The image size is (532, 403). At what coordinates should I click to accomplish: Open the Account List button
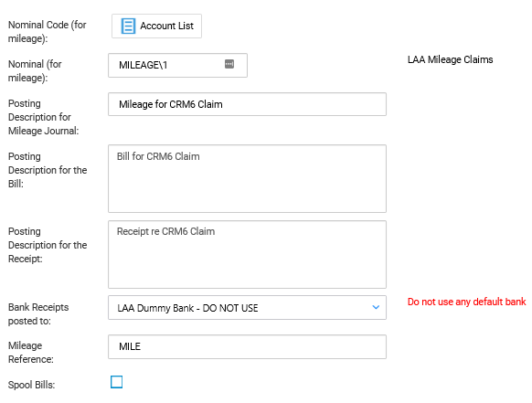[156, 26]
